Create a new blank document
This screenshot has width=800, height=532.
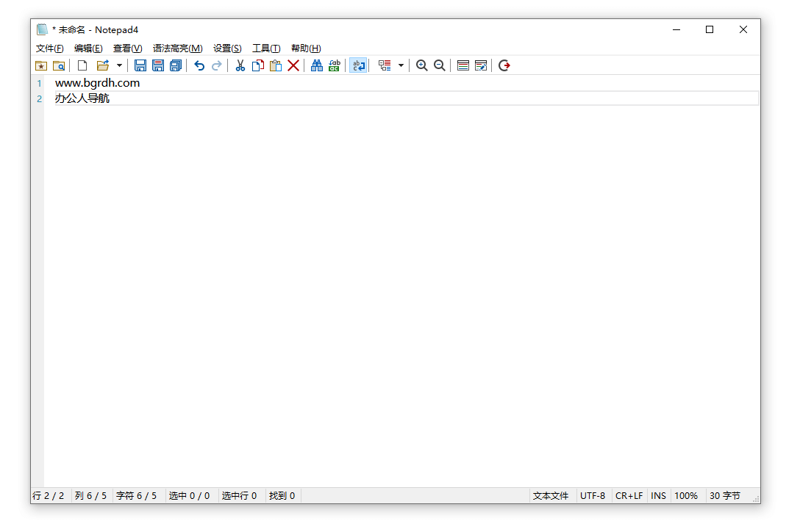point(82,65)
